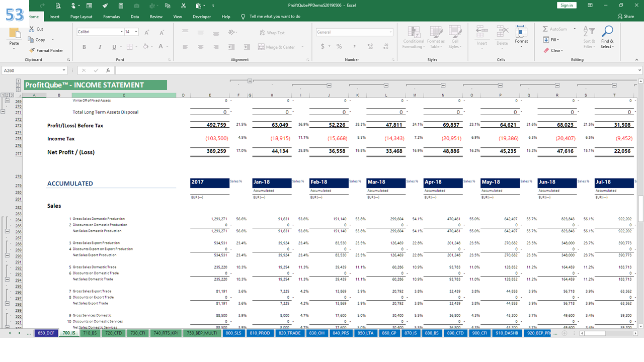
Task: Click the Increase Indent icon
Action: pyautogui.click(x=247, y=47)
